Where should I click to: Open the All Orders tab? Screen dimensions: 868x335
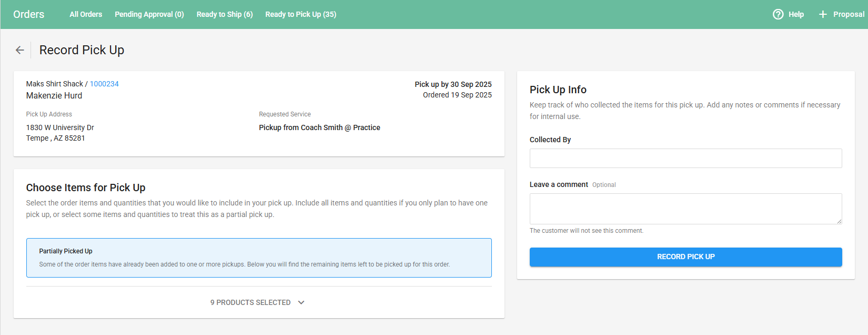[x=86, y=14]
